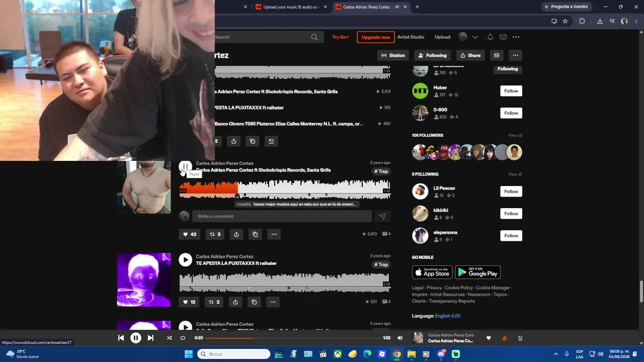The image size is (644, 362).
Task: Expand the user avatar menu chevron
Action: pyautogui.click(x=474, y=37)
